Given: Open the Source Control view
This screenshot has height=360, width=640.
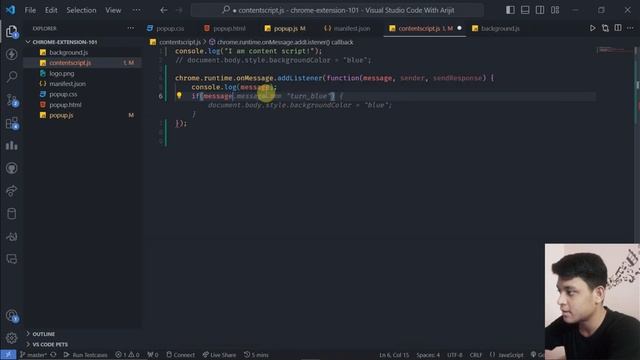Looking at the screenshot, I should coord(11,100).
